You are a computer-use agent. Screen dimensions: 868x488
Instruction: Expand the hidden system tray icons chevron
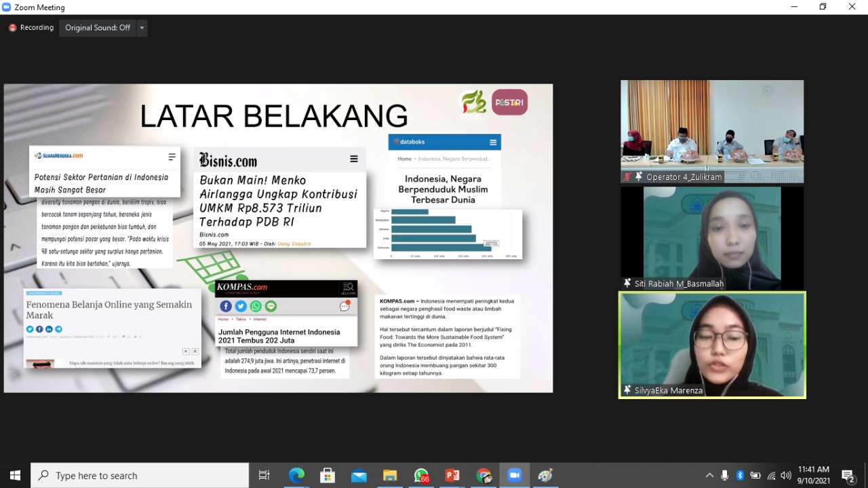coord(709,476)
